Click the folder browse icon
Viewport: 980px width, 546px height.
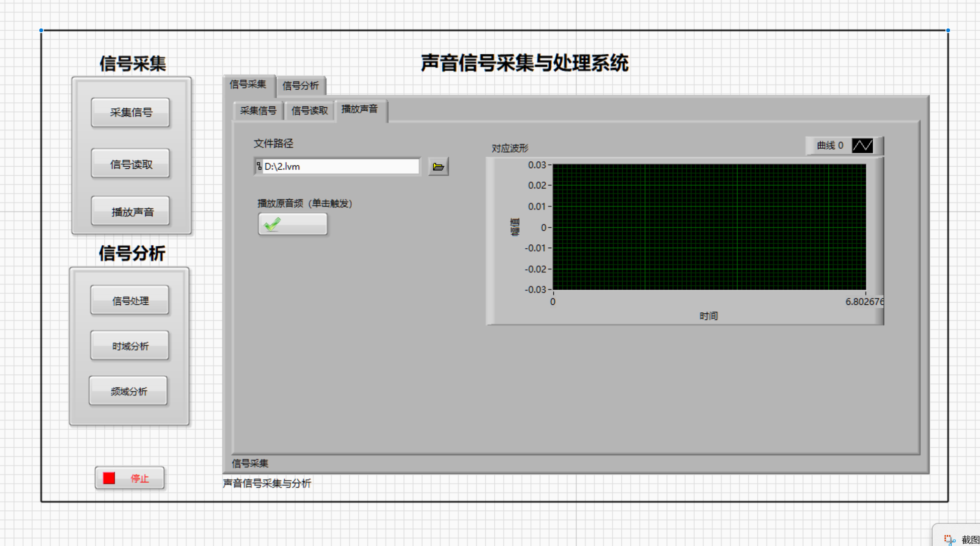438,167
